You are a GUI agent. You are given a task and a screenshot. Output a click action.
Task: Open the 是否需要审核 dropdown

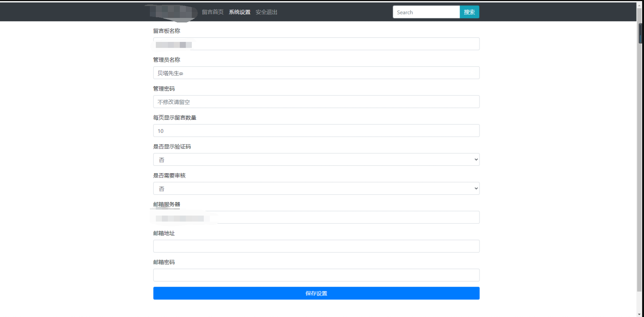click(316, 188)
